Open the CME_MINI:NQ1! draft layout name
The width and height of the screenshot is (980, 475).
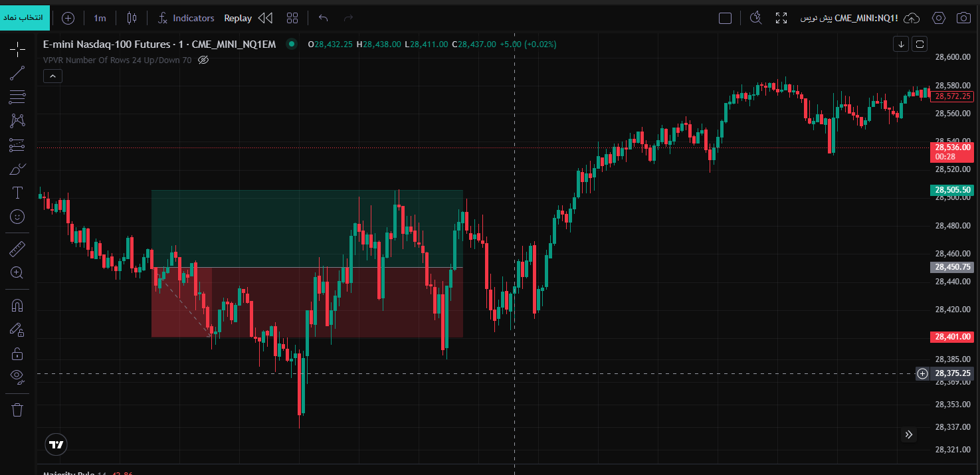tap(849, 18)
